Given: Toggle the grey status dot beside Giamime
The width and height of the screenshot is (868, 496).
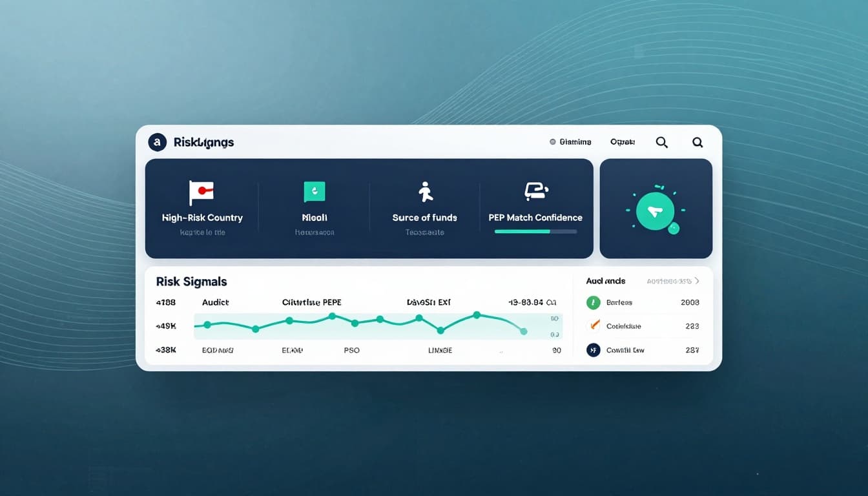Looking at the screenshot, I should 552,142.
